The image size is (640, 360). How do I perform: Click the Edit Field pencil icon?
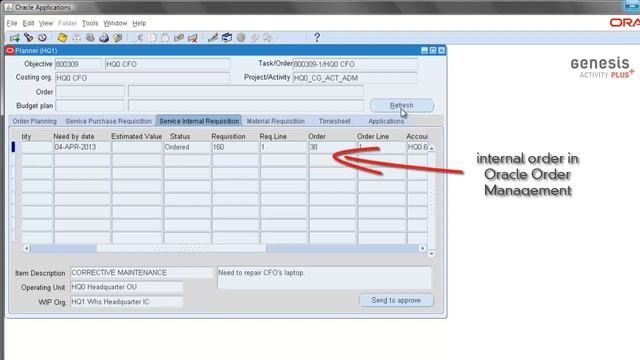[213, 38]
